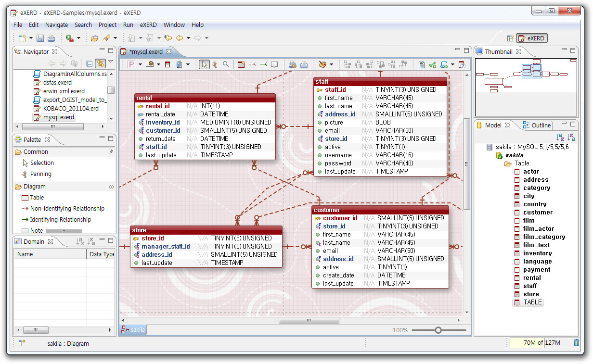Select the sakila diagram tab at bottom
Image resolution: width=593 pixels, height=364 pixels.
point(133,330)
